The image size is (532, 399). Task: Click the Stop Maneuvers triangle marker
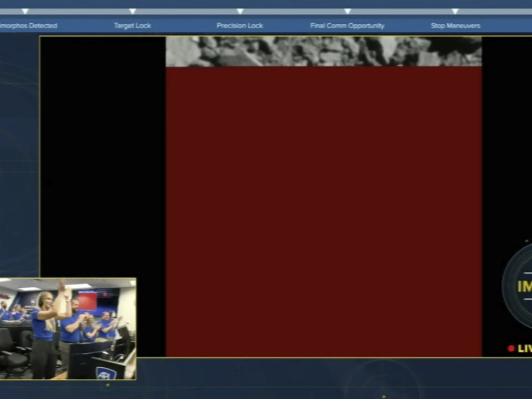pos(455,11)
